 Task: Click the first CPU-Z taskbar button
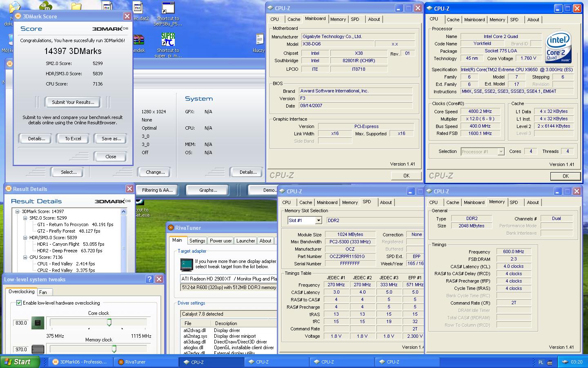[x=211, y=362]
